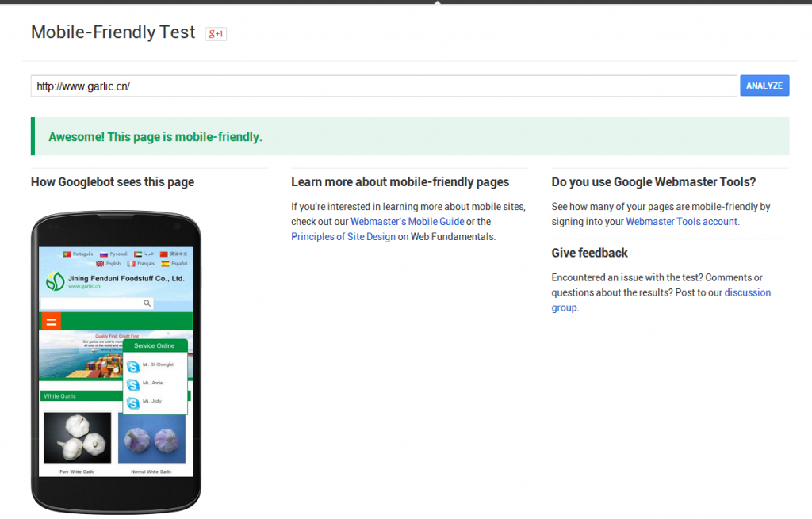Screen dimensions: 812x519
Task: Click Français flag in phone preview
Action: (131, 264)
